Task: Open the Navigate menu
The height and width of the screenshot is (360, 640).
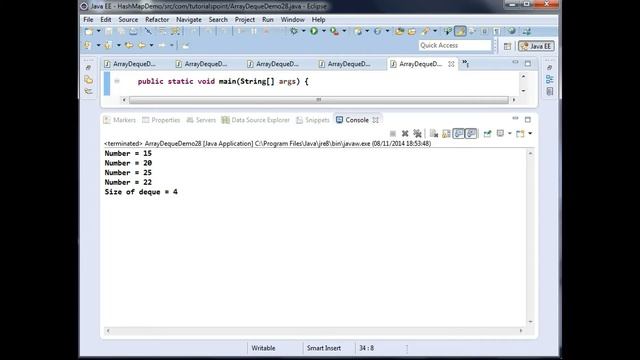Action: 189,20
